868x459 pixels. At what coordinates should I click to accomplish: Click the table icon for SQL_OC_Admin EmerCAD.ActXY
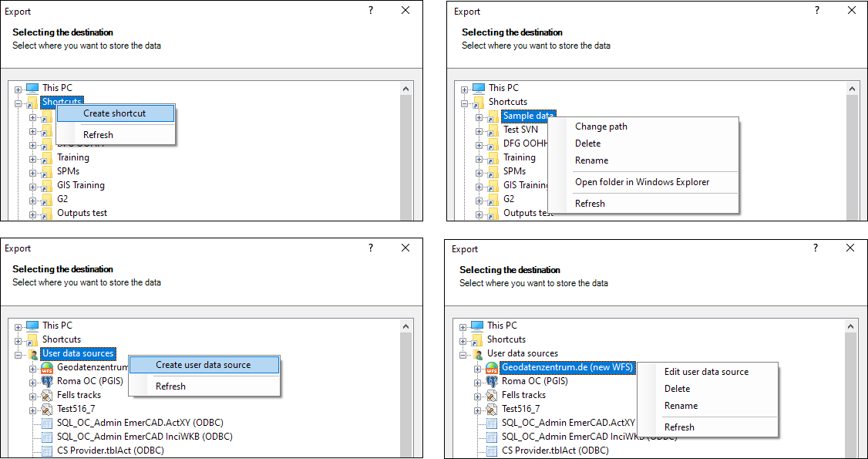[x=491, y=423]
